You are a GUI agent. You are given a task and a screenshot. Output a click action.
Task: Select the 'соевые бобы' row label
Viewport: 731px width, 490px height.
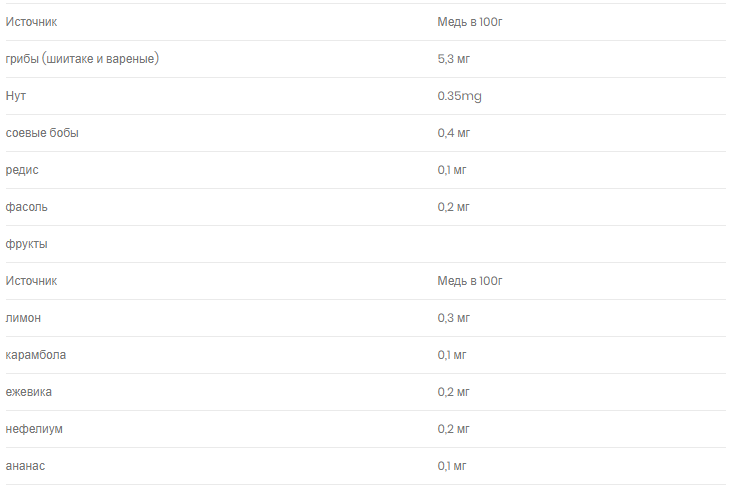[x=42, y=133]
